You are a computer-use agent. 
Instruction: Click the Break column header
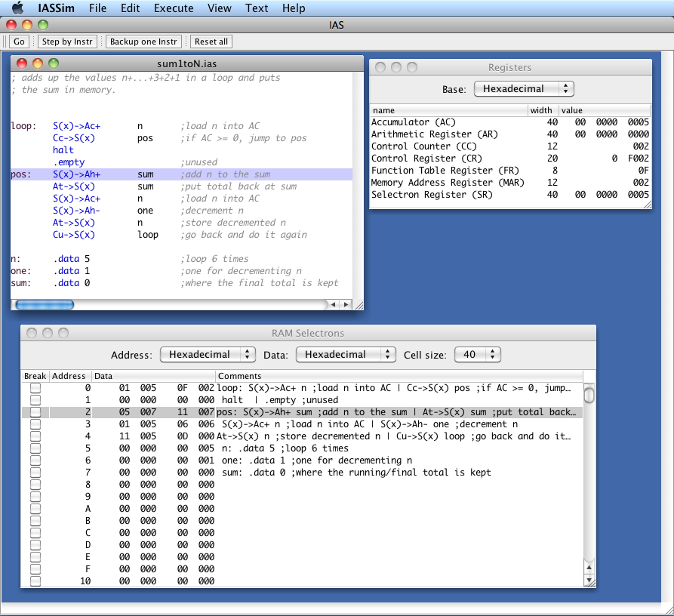(35, 376)
